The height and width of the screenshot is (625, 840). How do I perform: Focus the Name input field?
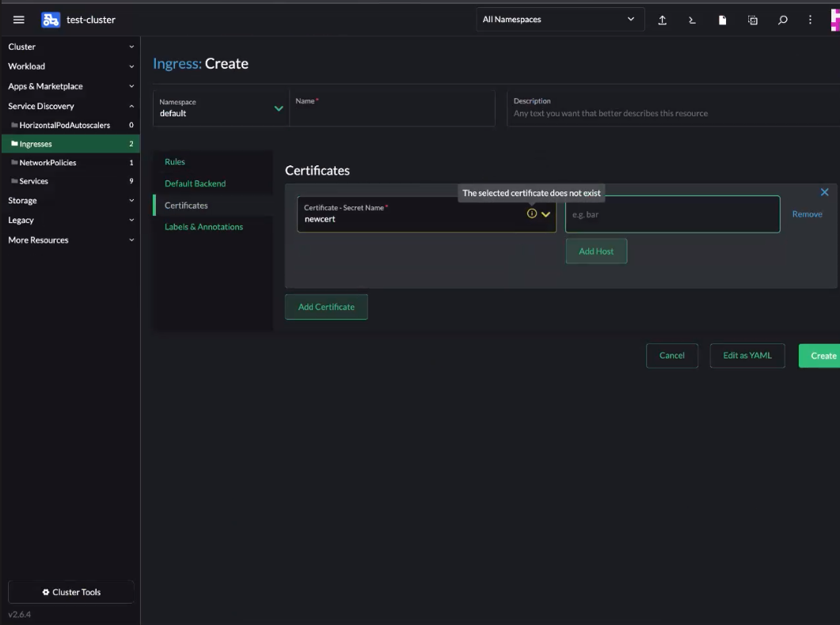392,108
